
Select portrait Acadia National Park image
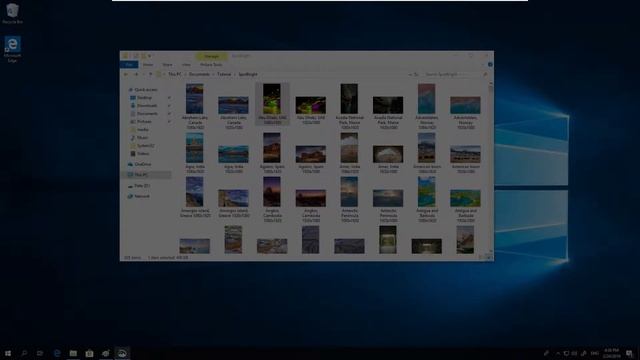click(x=349, y=99)
